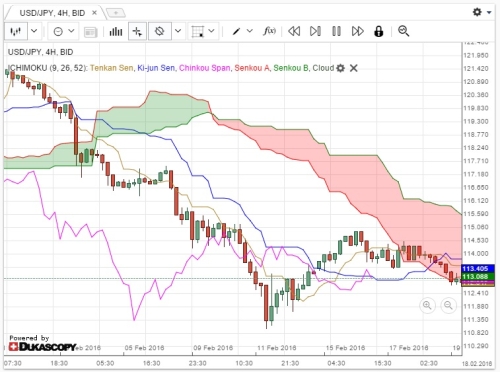The image size is (500, 372).
Task: Toggle the chart lock icon
Action: point(378,31)
